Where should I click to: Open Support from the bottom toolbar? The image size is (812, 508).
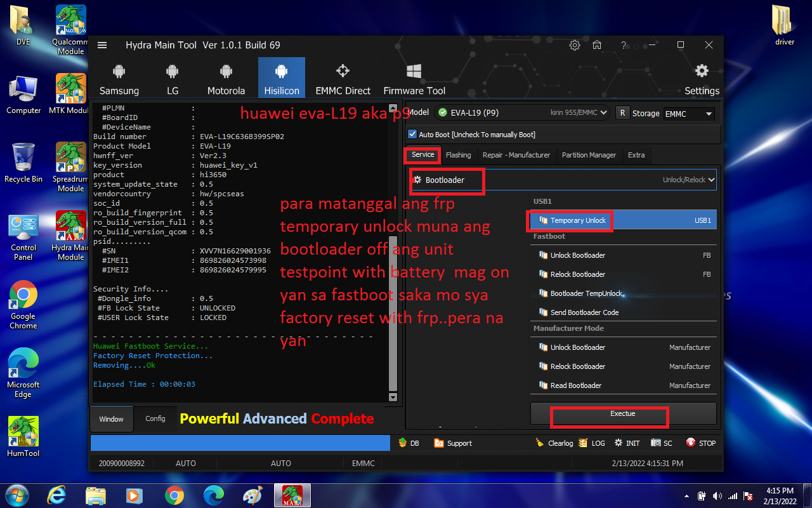tap(453, 443)
